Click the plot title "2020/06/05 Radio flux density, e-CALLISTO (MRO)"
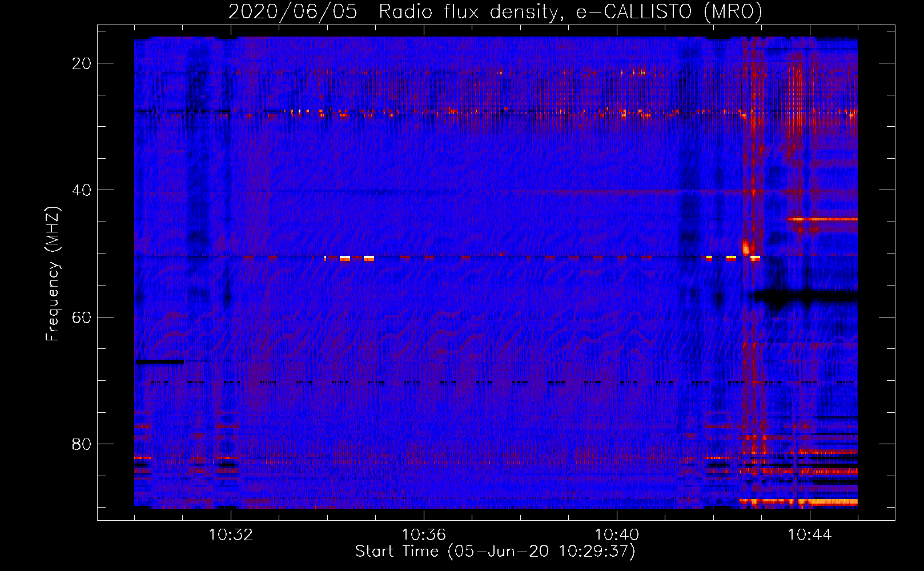Screen dimensions: 924x571 point(495,11)
